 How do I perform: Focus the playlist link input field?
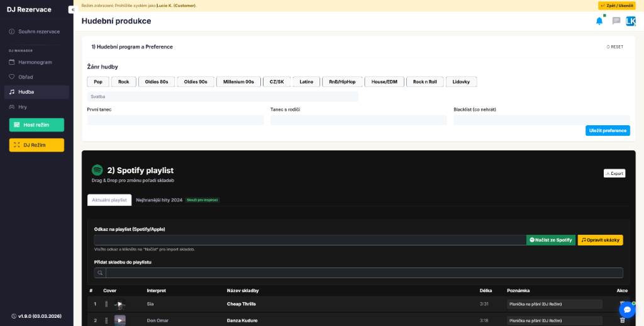tap(310, 240)
